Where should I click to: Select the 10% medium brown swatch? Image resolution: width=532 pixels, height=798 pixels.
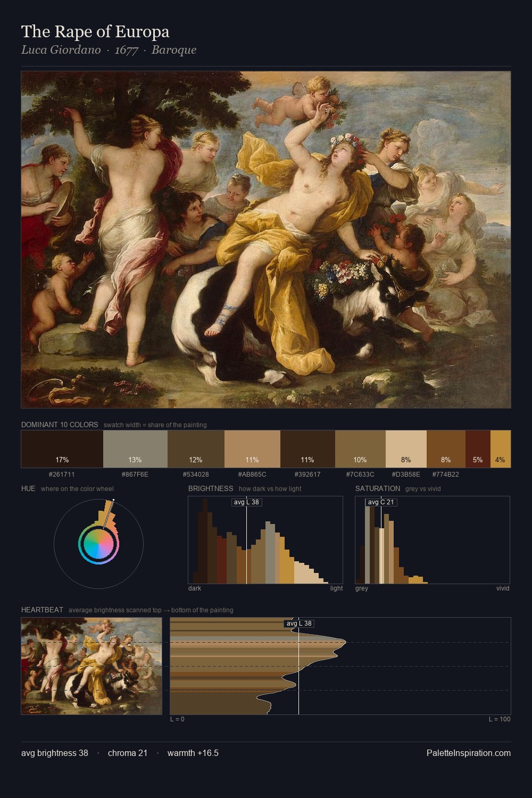pyautogui.click(x=360, y=449)
